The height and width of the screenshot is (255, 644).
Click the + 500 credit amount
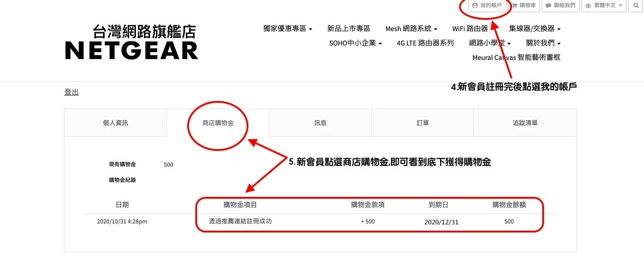(x=368, y=222)
